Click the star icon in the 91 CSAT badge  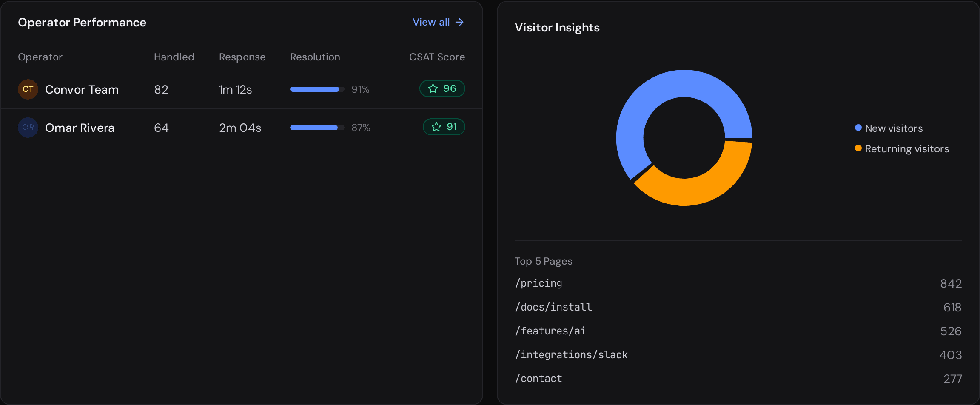(x=436, y=127)
